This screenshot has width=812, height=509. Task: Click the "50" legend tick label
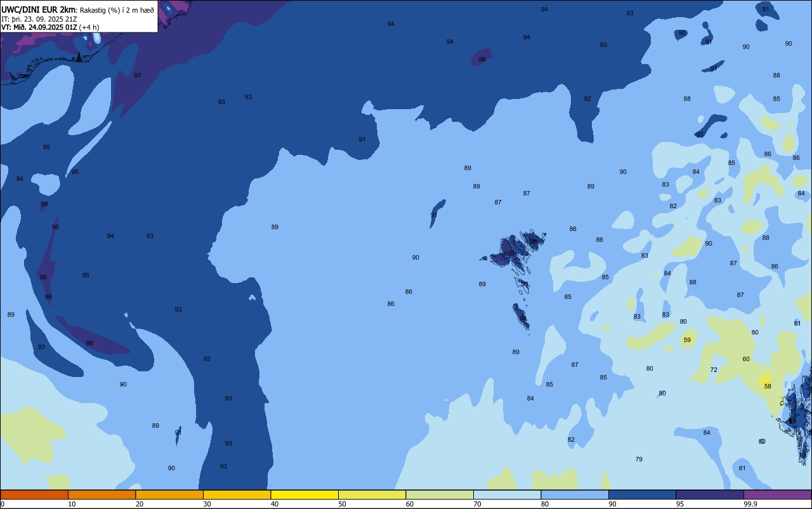[x=342, y=504]
